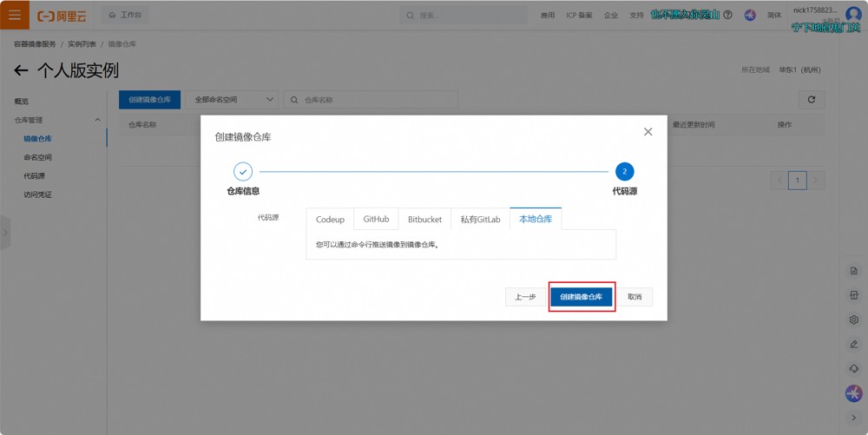
Task: Expand the right rail chevron
Action: coord(853,418)
